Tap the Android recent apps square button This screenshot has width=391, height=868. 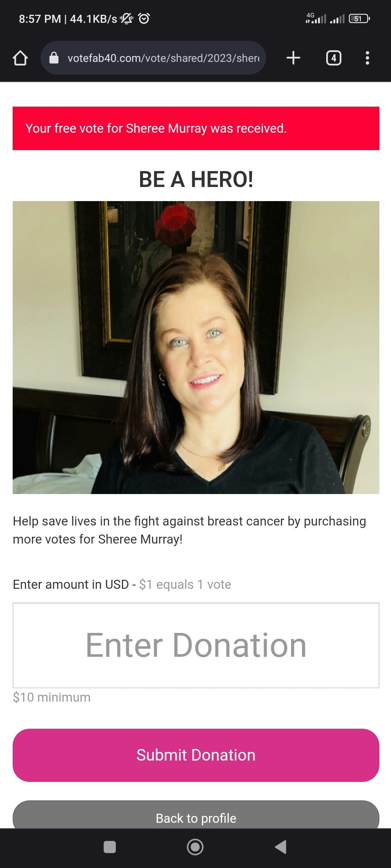[x=110, y=847]
